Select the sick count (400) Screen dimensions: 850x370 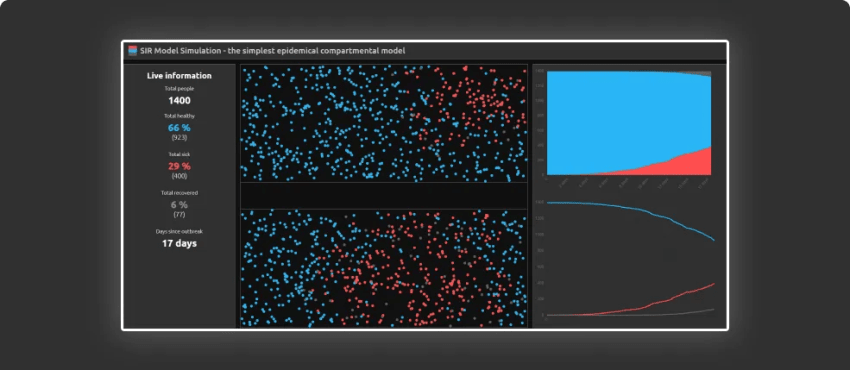(x=179, y=176)
